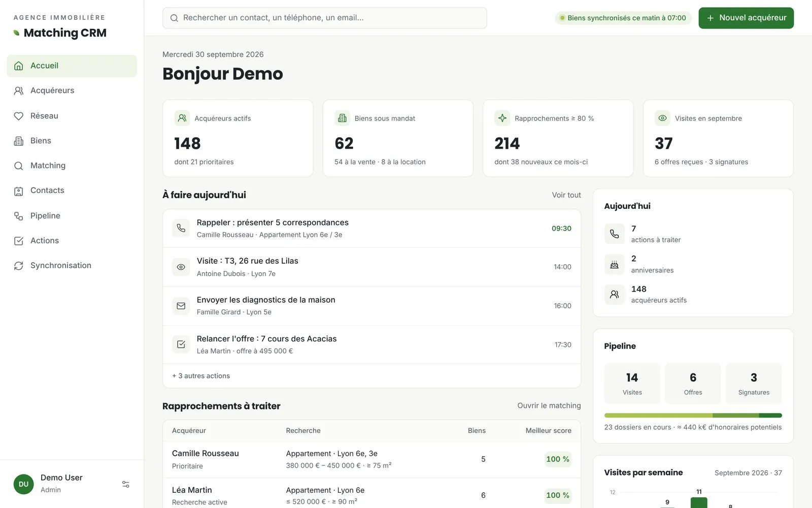The height and width of the screenshot is (508, 812).
Task: Click the birthday cake anniversaires icon
Action: pyautogui.click(x=614, y=264)
